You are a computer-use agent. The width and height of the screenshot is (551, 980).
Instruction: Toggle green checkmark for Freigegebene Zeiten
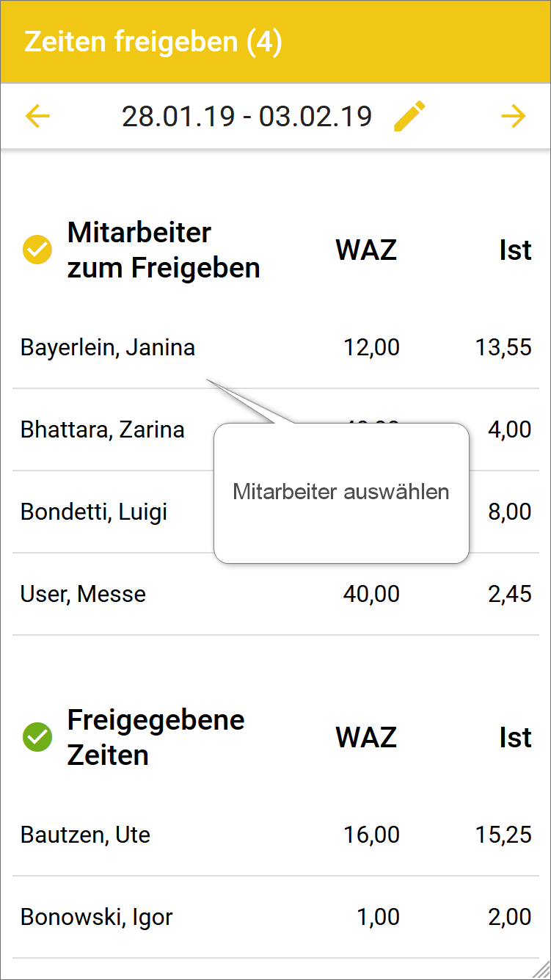tap(37, 737)
